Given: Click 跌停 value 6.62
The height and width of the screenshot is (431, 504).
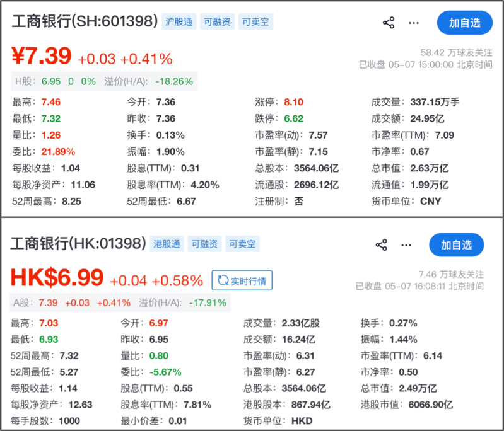Looking at the screenshot, I should click(x=293, y=119).
